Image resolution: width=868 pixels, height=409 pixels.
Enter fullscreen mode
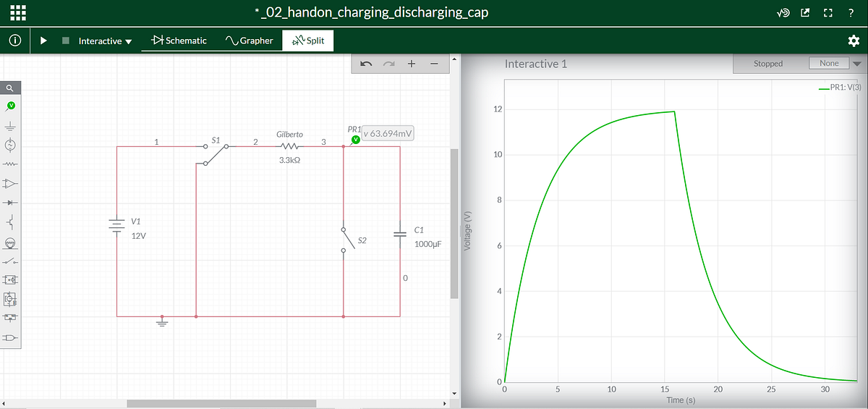(x=828, y=13)
